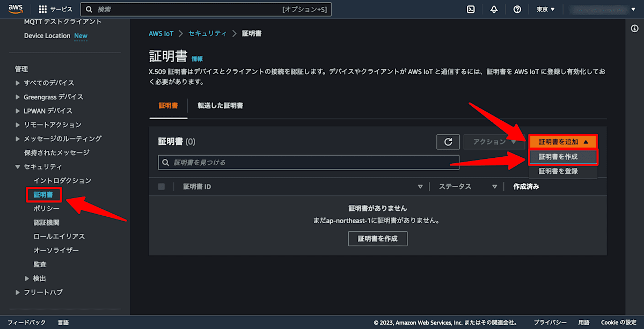Click 証明書を作成 button in empty list

[378, 238]
